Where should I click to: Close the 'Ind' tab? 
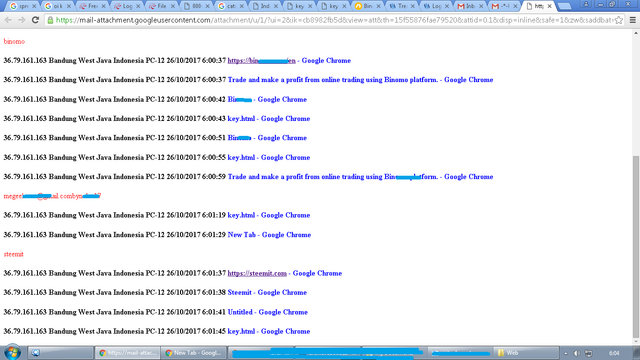[276, 6]
